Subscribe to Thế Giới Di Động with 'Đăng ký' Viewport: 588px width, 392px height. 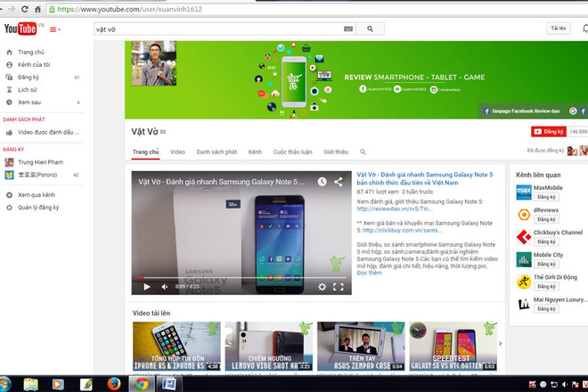pos(546,287)
